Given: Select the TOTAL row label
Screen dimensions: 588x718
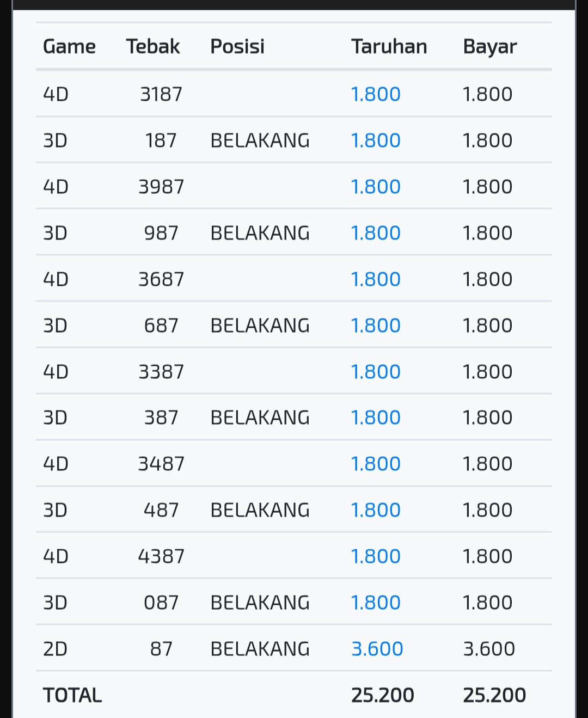Looking at the screenshot, I should 72,695.
